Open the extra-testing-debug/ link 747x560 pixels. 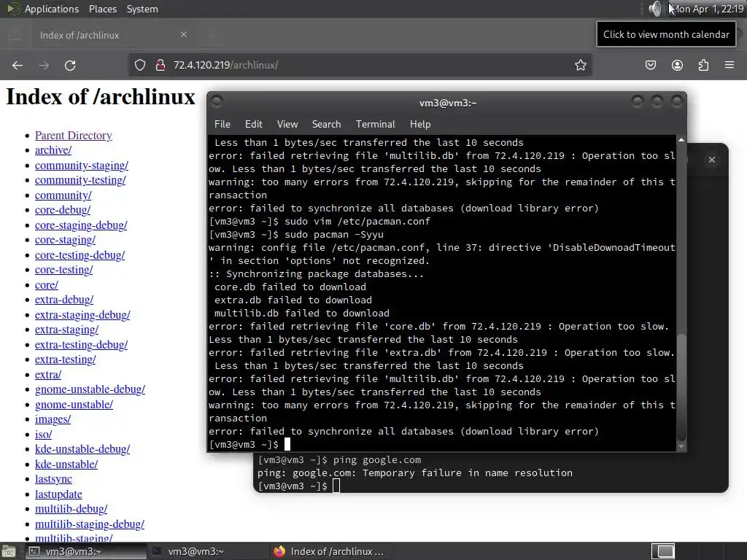[81, 345]
